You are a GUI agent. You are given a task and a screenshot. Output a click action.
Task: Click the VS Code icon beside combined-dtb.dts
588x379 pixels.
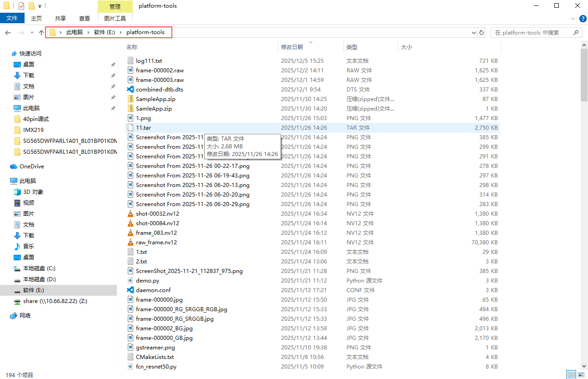[131, 90]
